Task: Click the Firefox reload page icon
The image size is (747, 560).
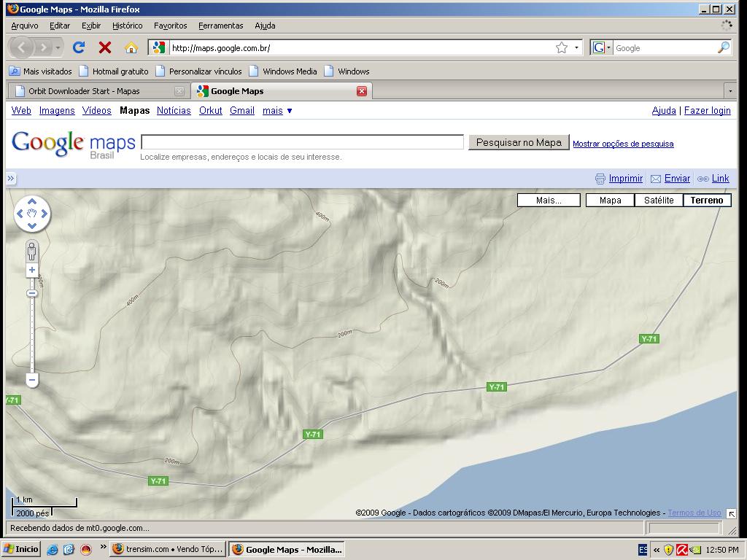Action: (79, 47)
